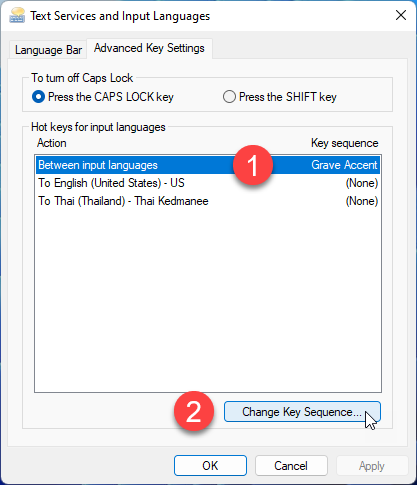417x485 pixels.
Task: Click the greyed-out Apply button
Action: pyautogui.click(x=372, y=466)
